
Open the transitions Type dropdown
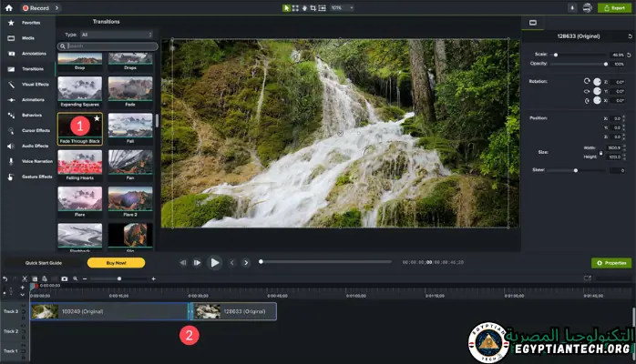pos(116,35)
